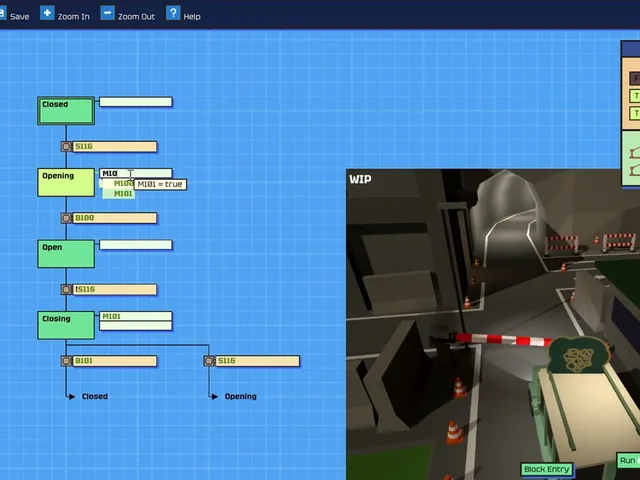640x480 pixels.
Task: Follow the jump arrow to the Opening step
Action: pyautogui.click(x=234, y=396)
